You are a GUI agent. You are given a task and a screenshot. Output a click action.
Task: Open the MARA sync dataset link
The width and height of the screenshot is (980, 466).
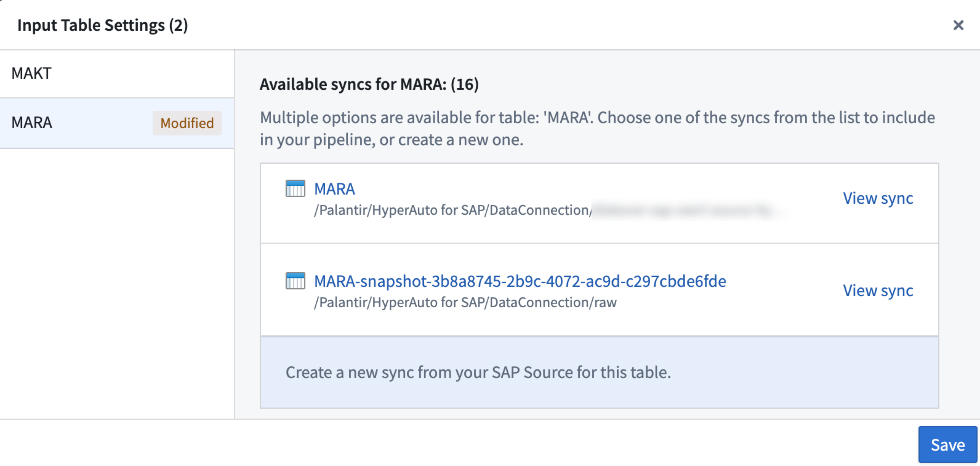pos(334,189)
